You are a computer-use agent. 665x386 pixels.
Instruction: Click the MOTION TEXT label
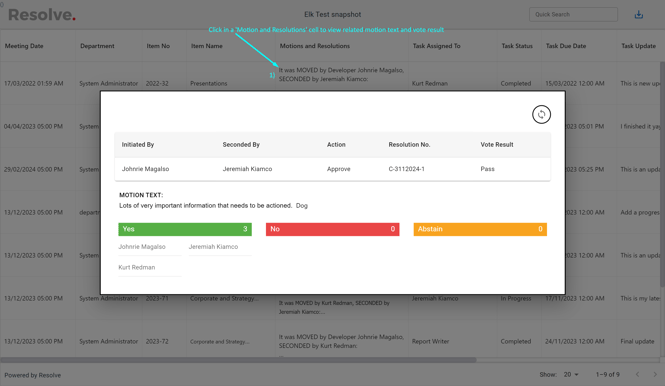pos(141,195)
